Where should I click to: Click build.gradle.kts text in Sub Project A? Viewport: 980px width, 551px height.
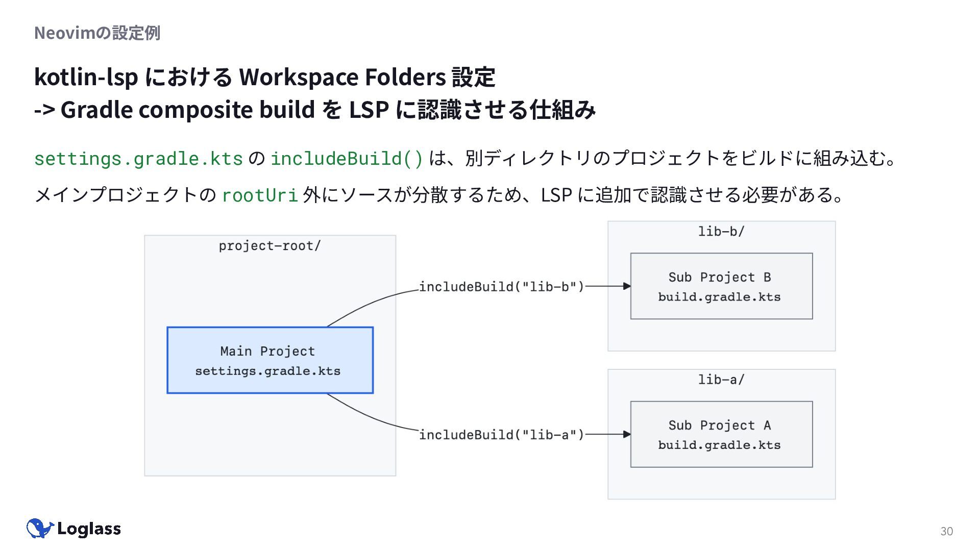719,445
